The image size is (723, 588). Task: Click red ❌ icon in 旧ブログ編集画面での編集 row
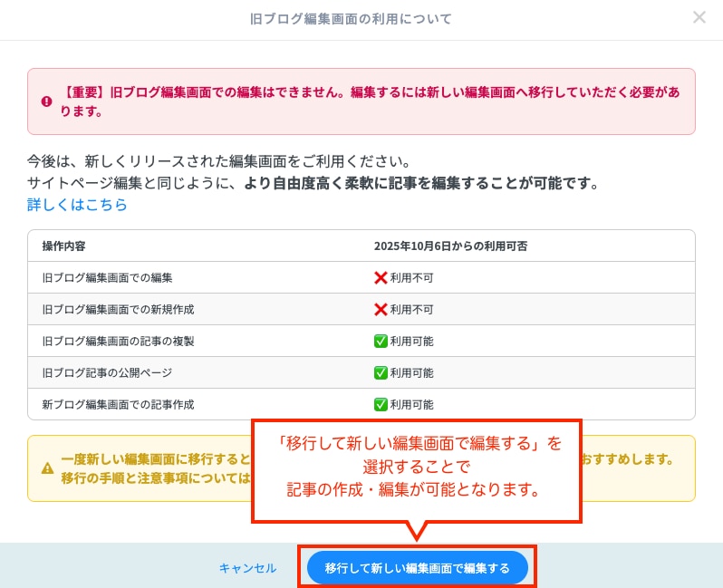pos(381,277)
